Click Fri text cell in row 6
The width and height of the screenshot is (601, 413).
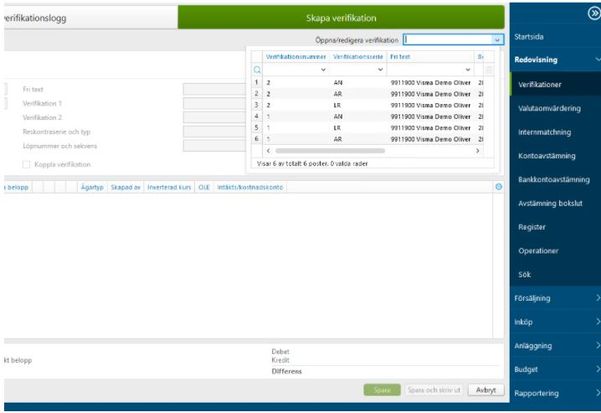430,139
